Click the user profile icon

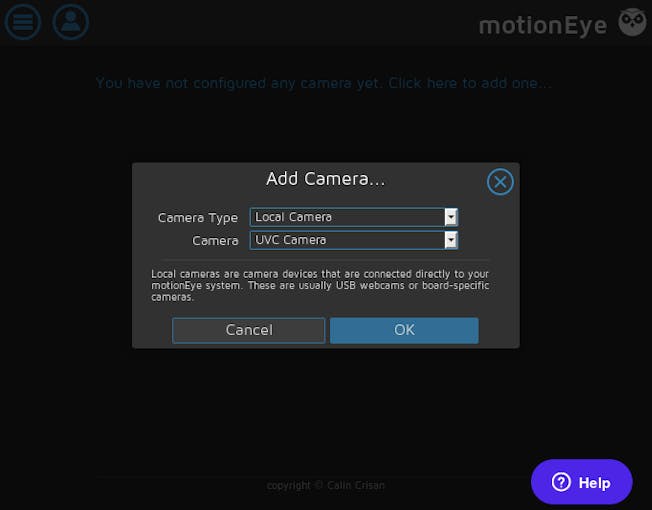coord(71,22)
